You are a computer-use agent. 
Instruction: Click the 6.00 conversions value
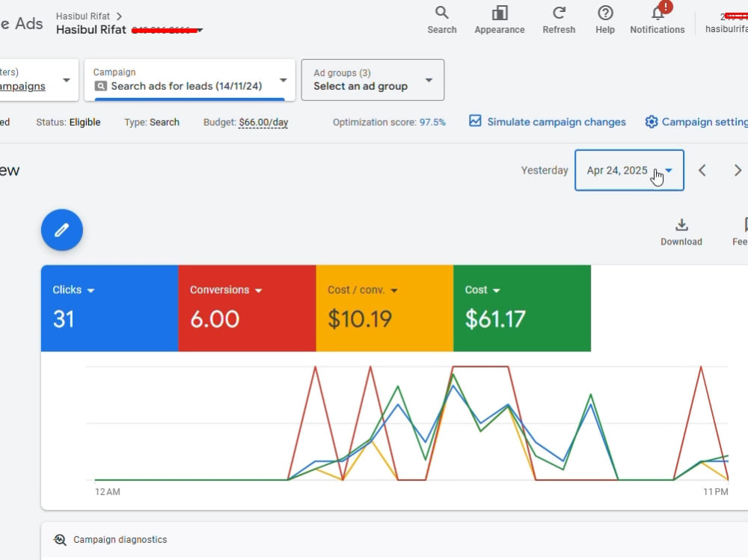point(215,319)
